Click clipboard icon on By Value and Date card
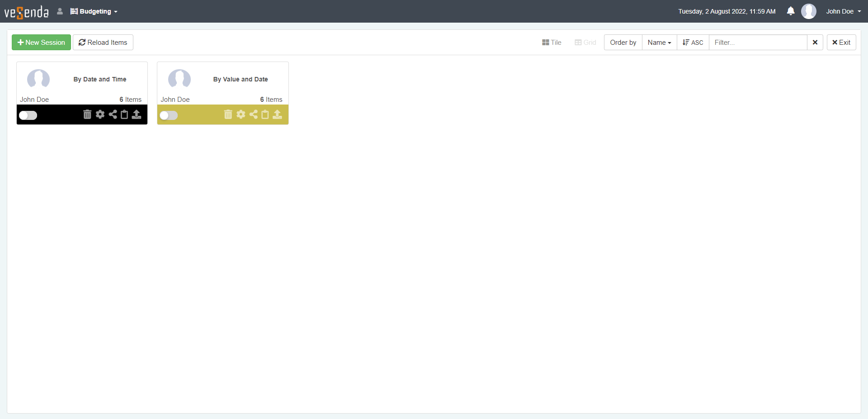Screen dimensions: 868x419 [x=265, y=114]
